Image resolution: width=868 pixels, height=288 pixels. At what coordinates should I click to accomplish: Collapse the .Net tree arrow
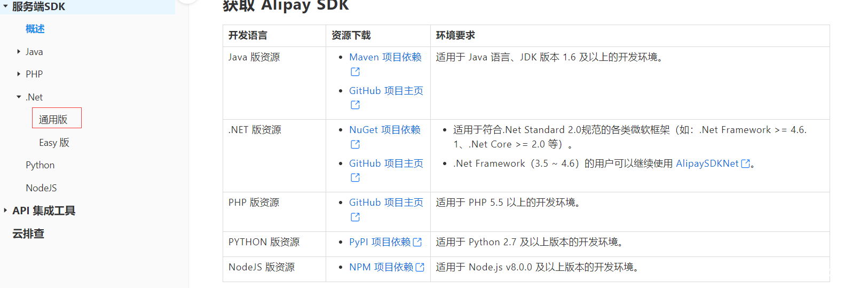19,97
